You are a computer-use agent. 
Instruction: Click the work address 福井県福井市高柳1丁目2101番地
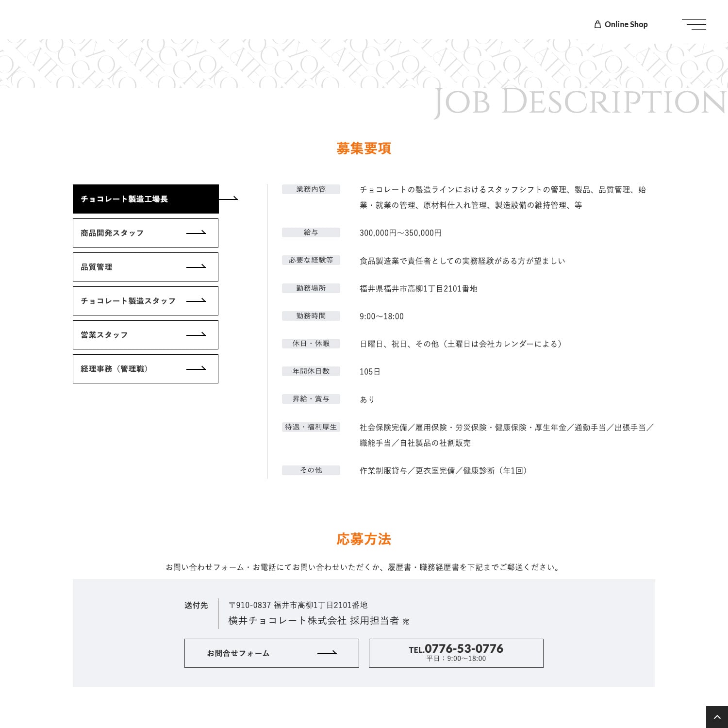point(418,289)
